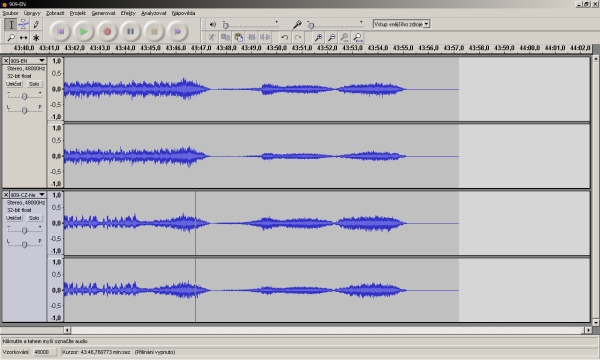Click the '32-bit float' label of 909-CZ track
This screenshot has height=360, width=600.
click(19, 210)
